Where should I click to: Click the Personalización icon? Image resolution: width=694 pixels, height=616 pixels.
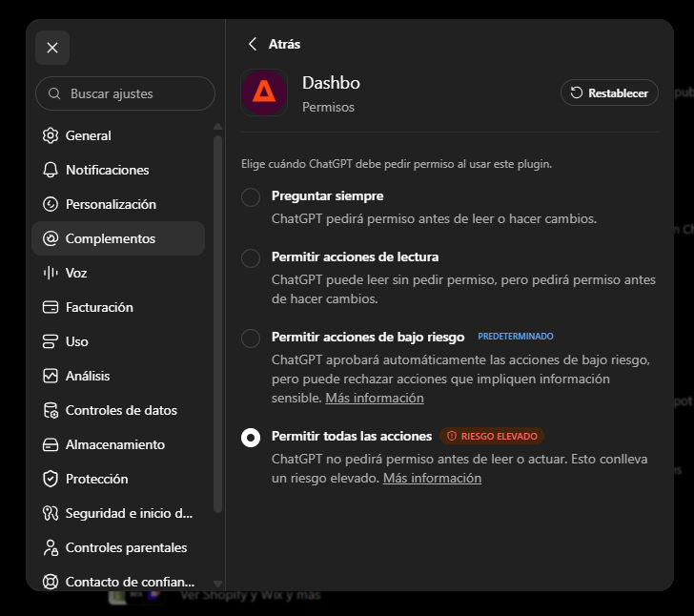(51, 204)
